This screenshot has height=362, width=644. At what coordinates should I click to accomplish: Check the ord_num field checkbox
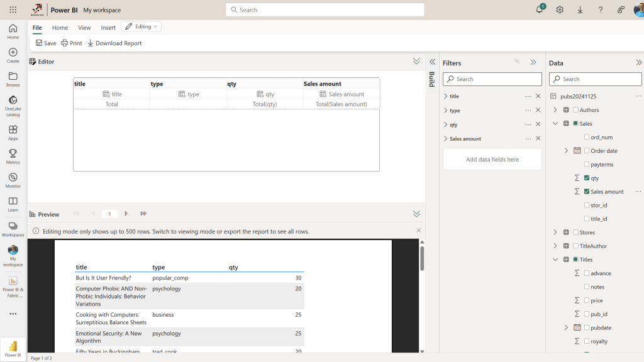[x=587, y=137]
